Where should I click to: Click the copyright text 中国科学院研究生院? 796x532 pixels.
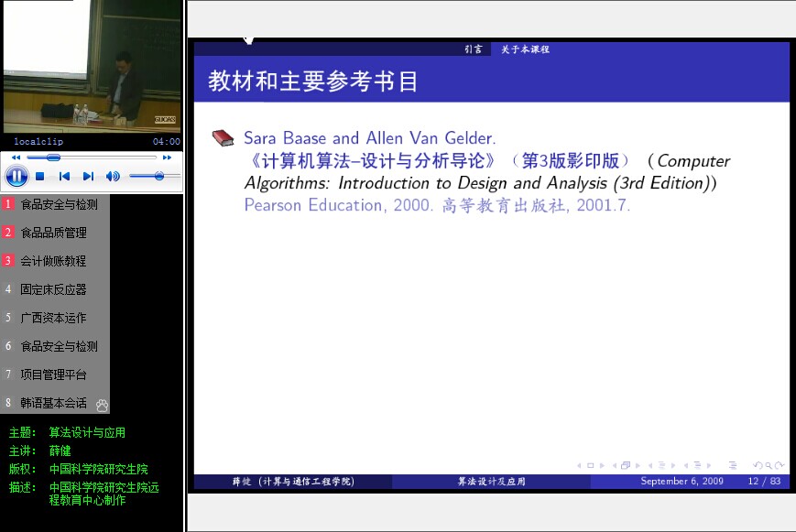click(x=99, y=469)
